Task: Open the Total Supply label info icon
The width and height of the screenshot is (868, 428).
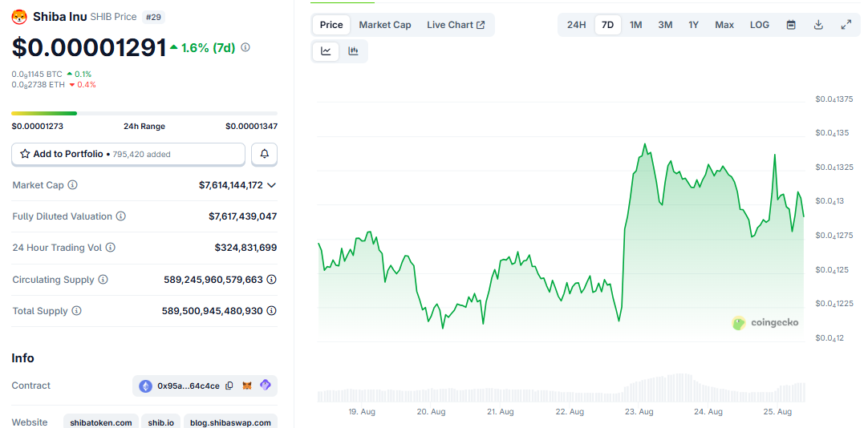Action: [x=76, y=311]
